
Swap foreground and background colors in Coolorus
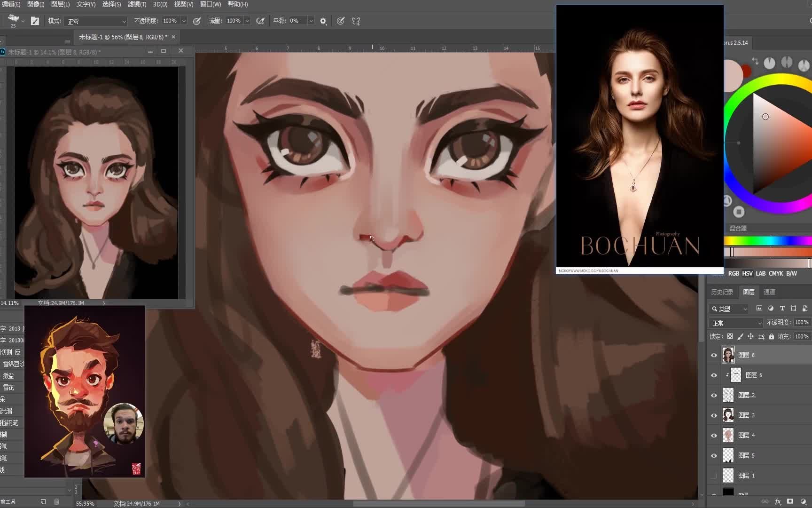point(755,62)
